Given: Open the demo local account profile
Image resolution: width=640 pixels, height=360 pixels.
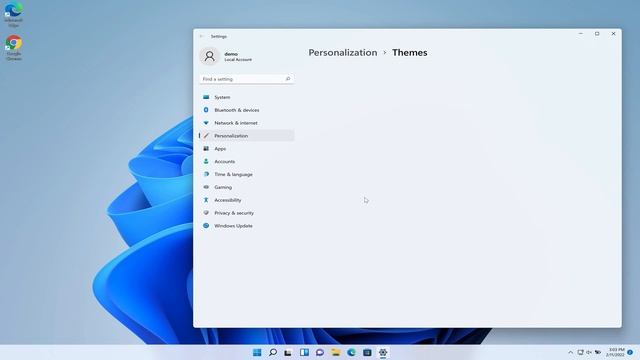Looking at the screenshot, I should coord(227,56).
